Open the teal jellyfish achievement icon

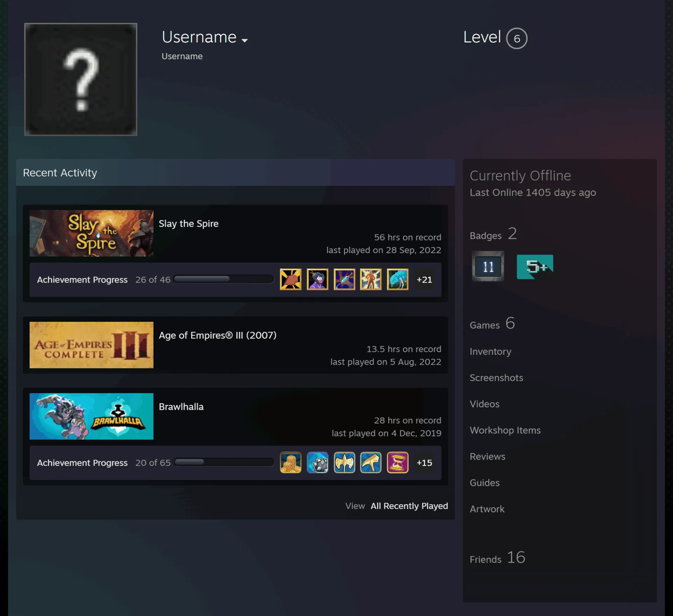click(x=398, y=279)
